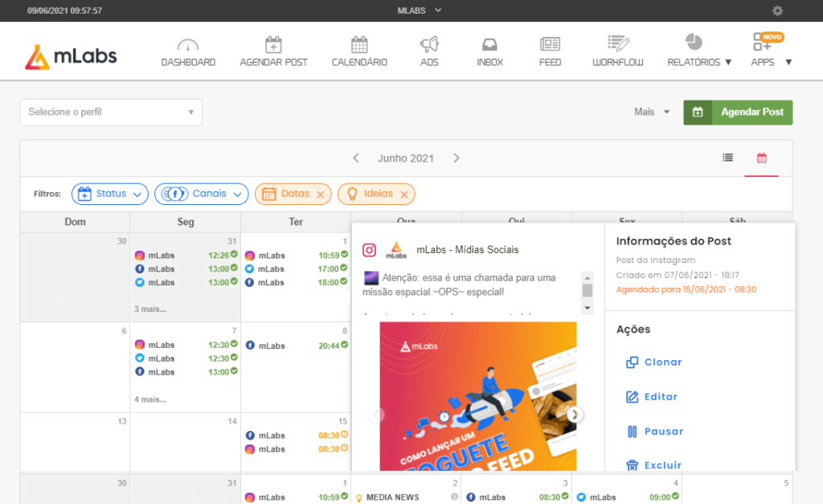
Task: Open settings gear in top bar
Action: coord(777,10)
